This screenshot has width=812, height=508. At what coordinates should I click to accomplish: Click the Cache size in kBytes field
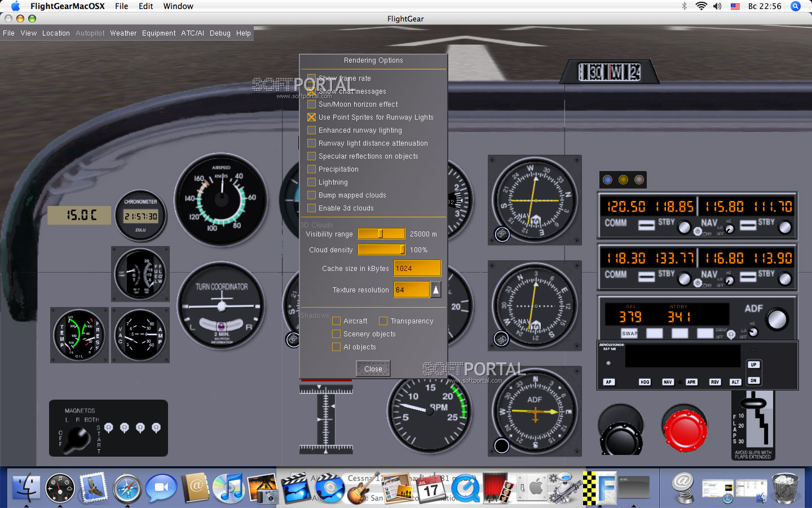pos(417,269)
